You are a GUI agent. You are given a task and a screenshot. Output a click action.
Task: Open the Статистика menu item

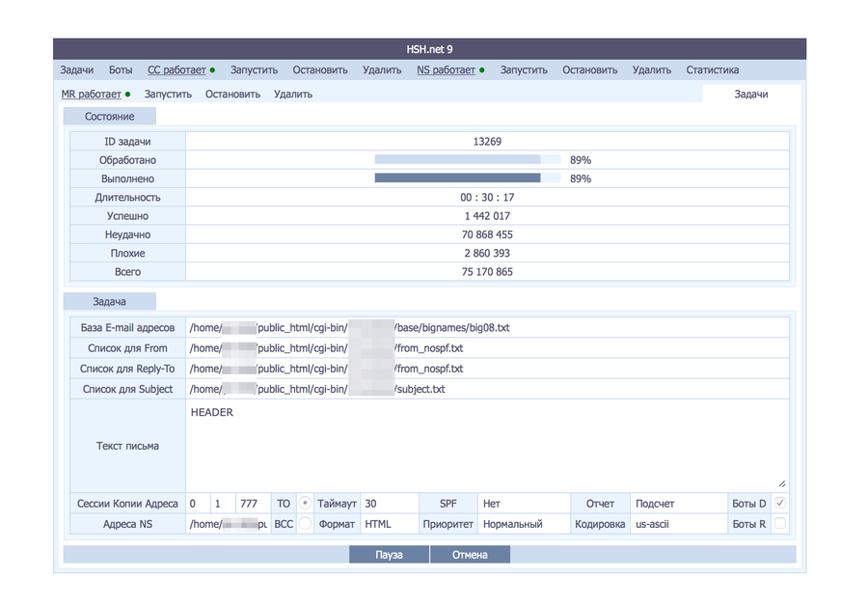(713, 70)
